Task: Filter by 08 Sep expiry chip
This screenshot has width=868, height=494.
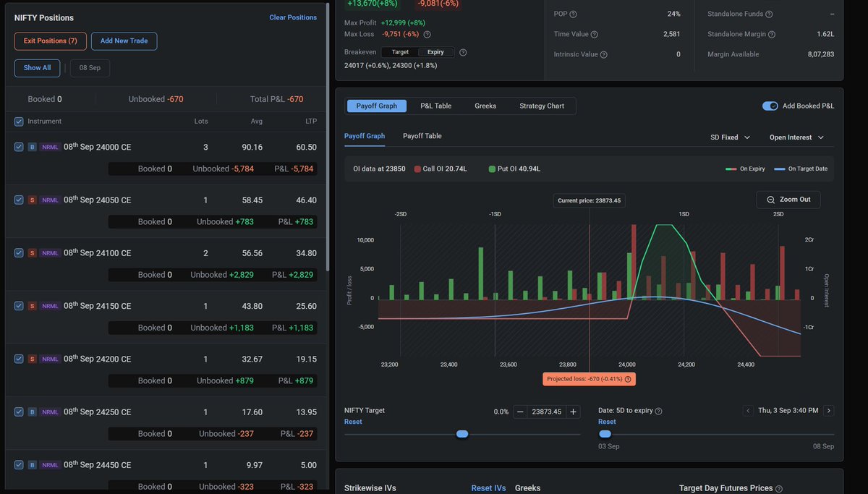Action: [90, 68]
